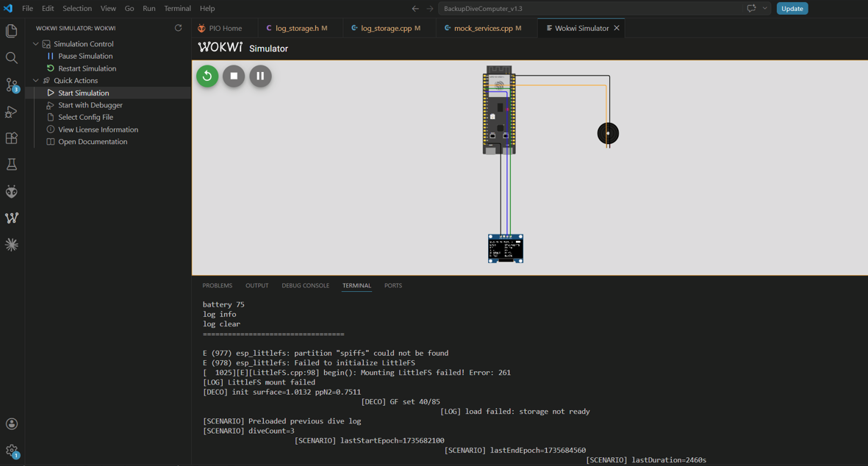The width and height of the screenshot is (868, 466).
Task: Open the Go menu
Action: coord(129,8)
